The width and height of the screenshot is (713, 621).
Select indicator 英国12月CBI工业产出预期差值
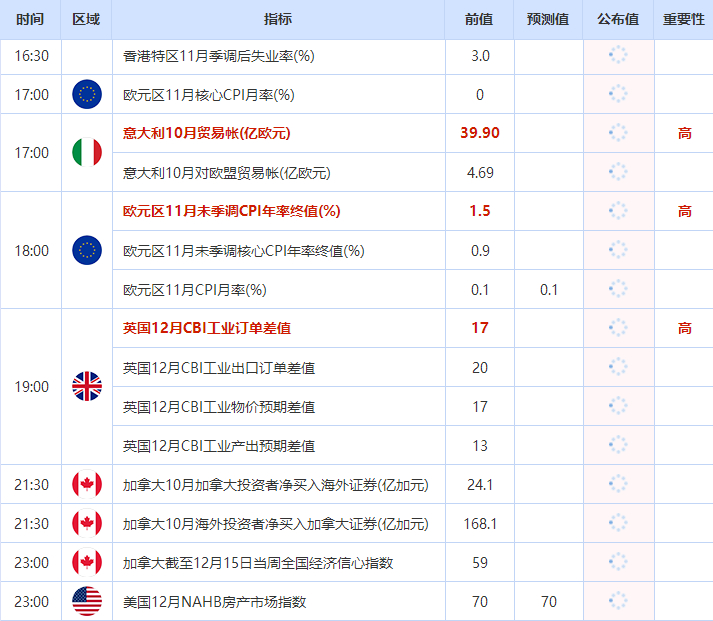[x=219, y=446]
